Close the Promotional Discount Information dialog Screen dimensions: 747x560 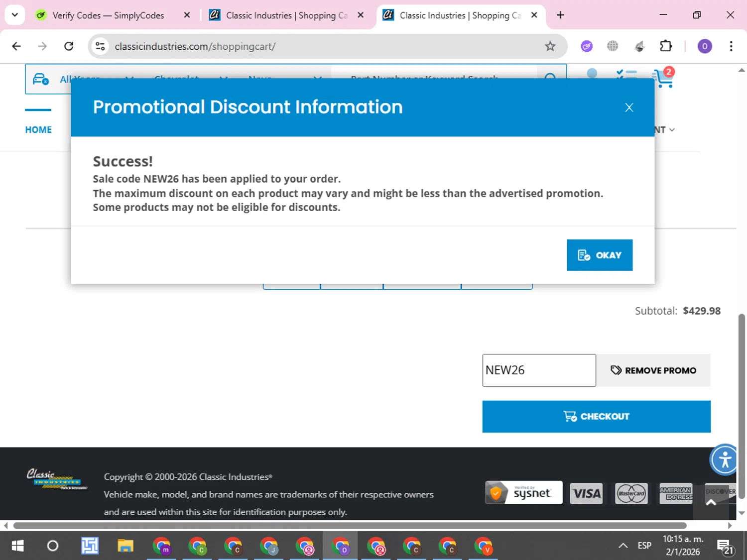click(x=629, y=108)
